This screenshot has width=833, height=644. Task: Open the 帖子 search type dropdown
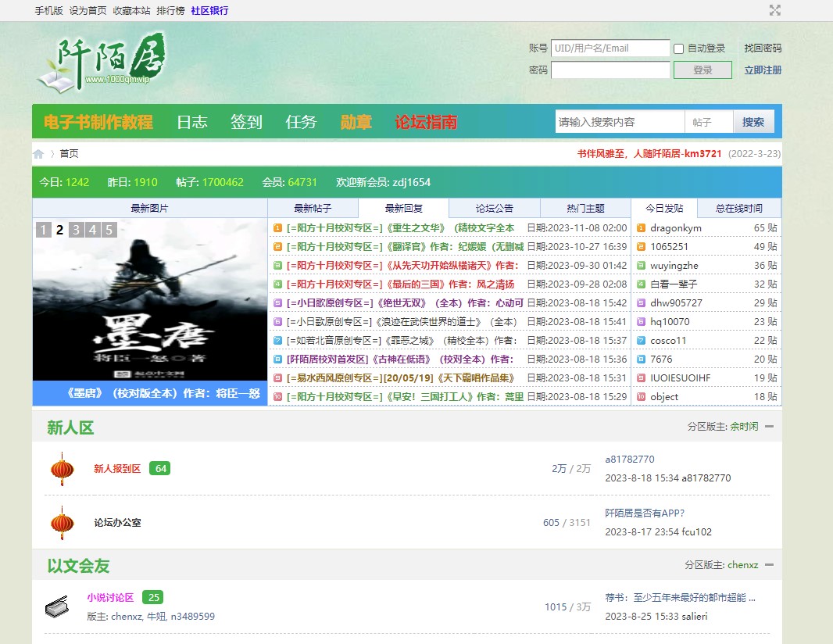tap(708, 122)
